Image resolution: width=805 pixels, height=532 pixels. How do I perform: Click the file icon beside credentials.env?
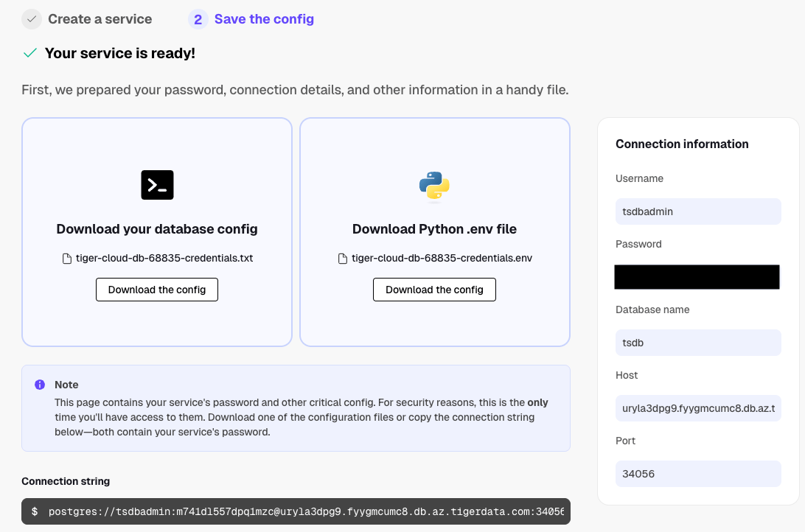point(342,259)
